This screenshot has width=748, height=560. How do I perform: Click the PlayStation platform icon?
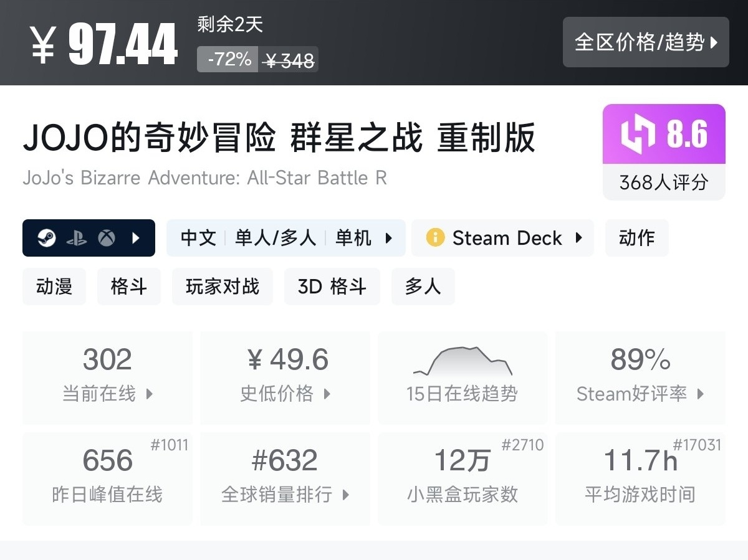pyautogui.click(x=77, y=238)
